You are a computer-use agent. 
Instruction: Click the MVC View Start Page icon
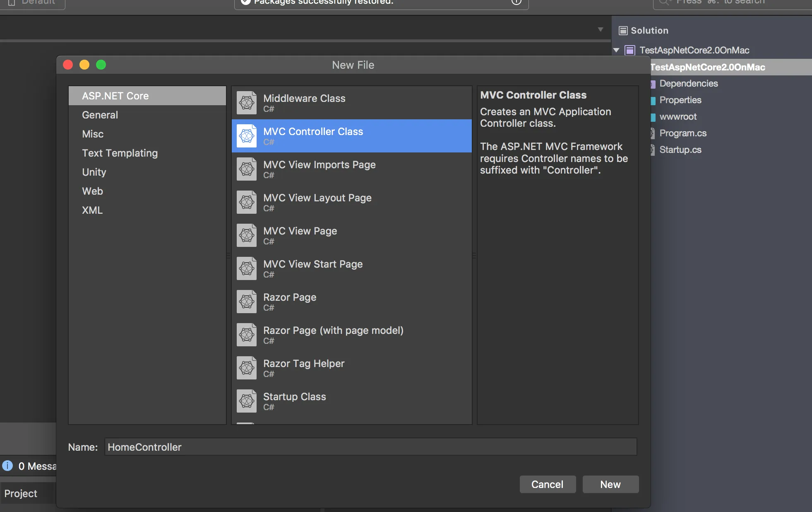click(247, 268)
